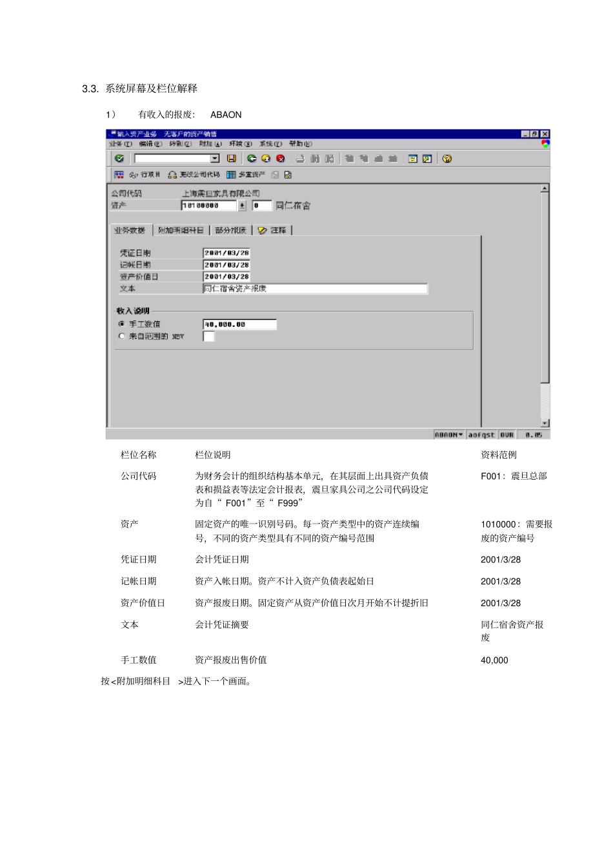This screenshot has height=868, width=613.
Task: Open the 编辑 menu
Action: click(150, 144)
